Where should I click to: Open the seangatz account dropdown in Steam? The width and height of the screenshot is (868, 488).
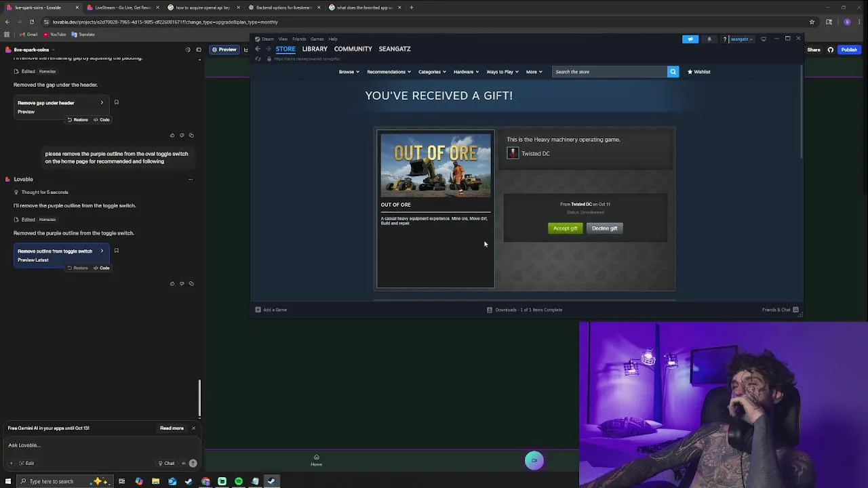click(x=741, y=39)
